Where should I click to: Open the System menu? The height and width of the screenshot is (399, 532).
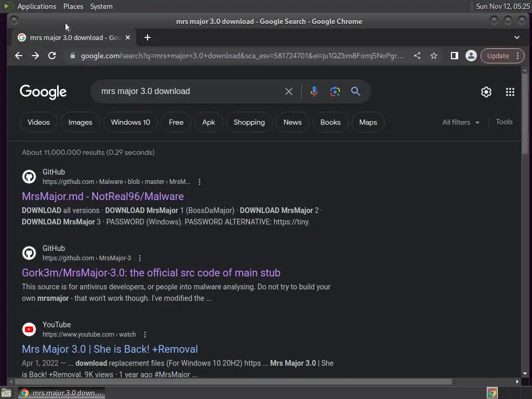click(101, 6)
